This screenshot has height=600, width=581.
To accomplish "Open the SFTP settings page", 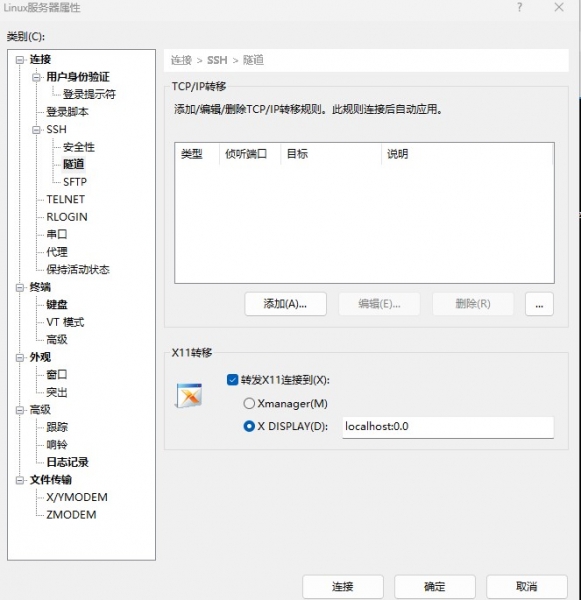I will (75, 182).
